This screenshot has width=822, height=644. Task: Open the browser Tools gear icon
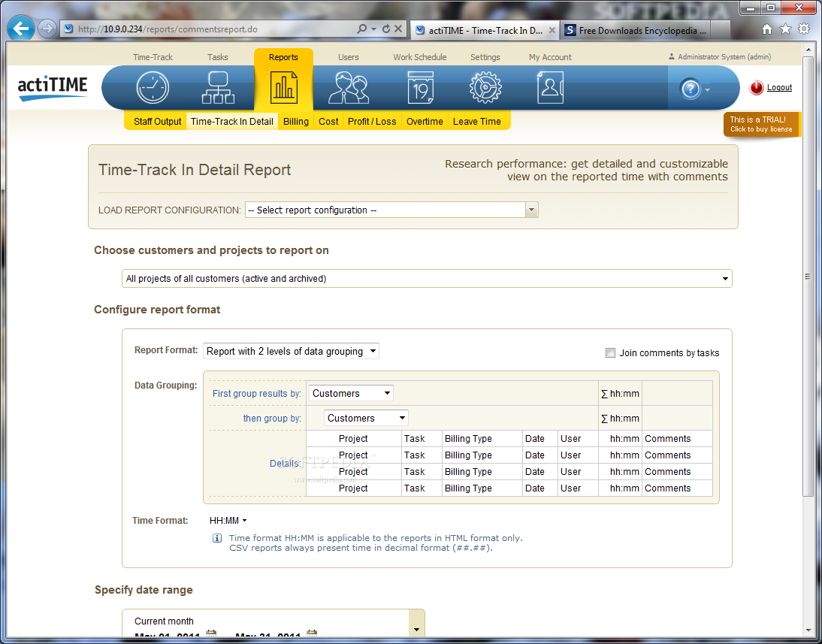[x=804, y=29]
